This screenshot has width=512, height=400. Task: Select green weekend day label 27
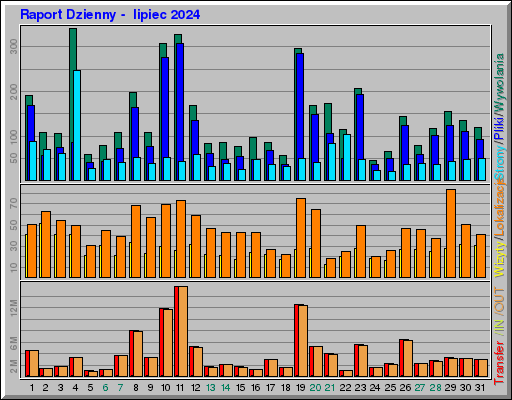click(420, 388)
